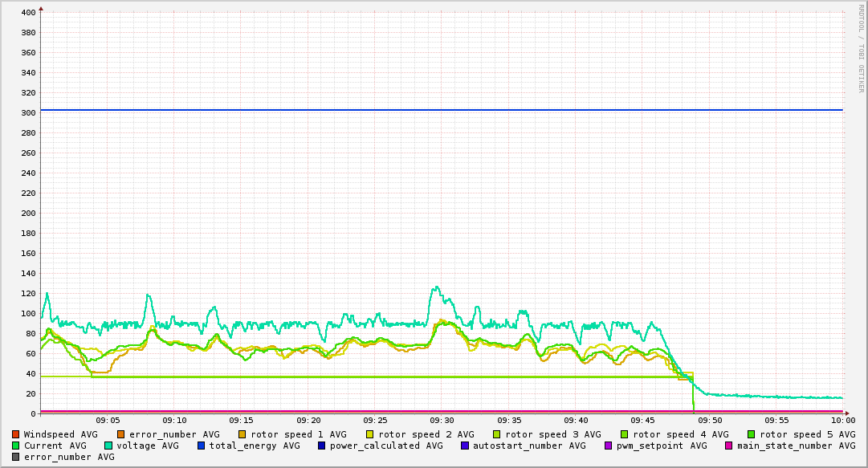
Task: Click the 09:50 time axis label
Action: click(x=710, y=421)
